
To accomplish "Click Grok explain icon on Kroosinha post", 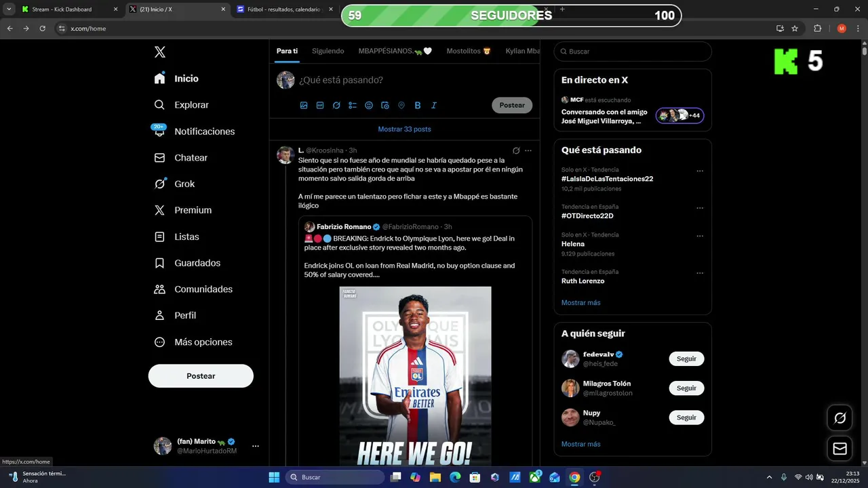I will click(x=516, y=150).
